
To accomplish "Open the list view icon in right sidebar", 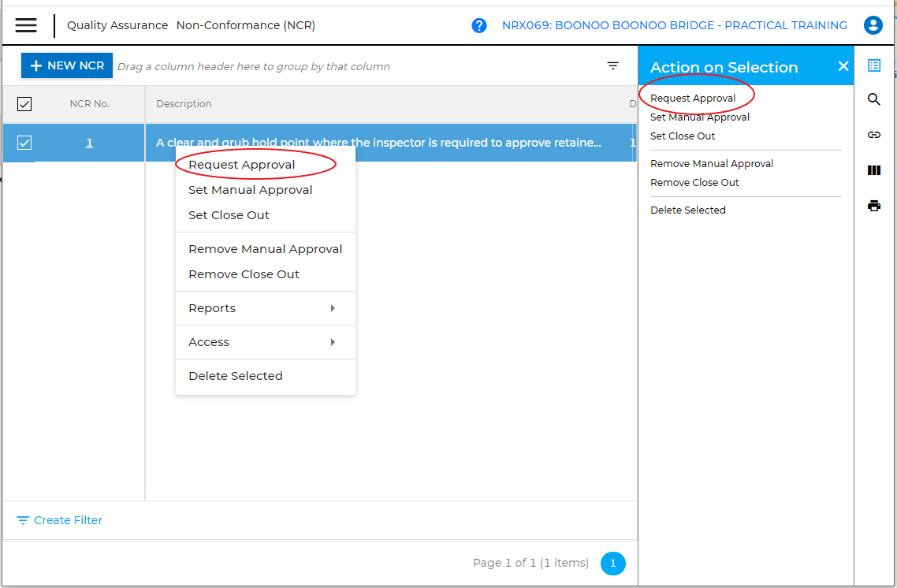I will (x=874, y=65).
